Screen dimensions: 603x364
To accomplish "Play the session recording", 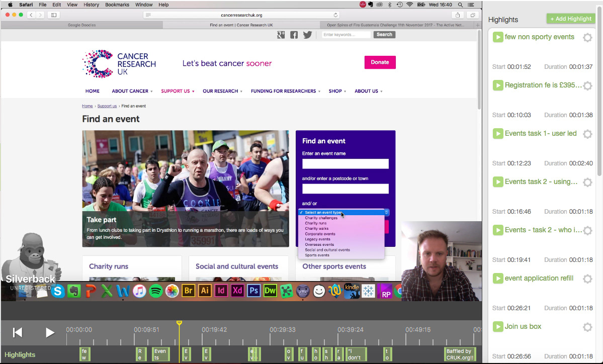I will click(x=50, y=332).
